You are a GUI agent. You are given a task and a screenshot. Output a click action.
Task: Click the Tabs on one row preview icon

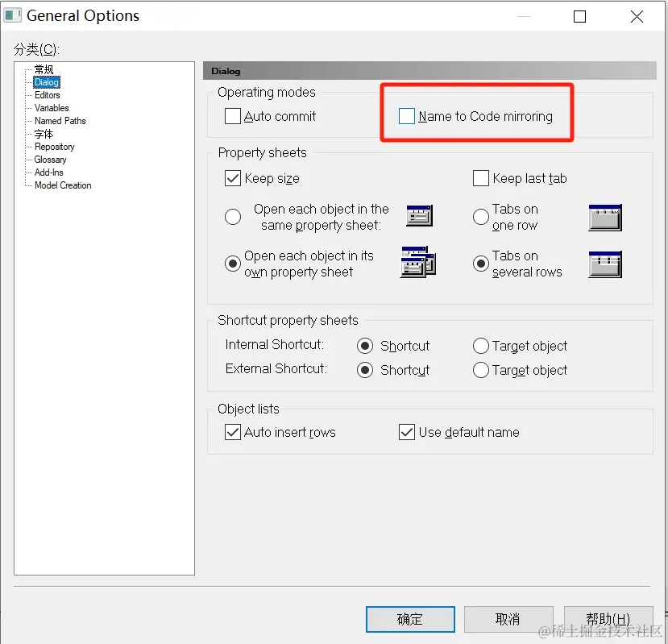605,218
